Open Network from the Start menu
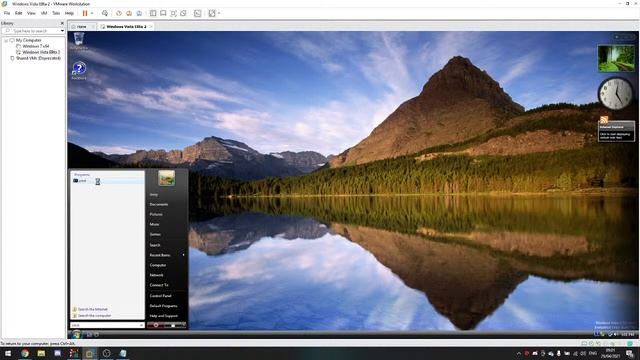 pyautogui.click(x=156, y=275)
